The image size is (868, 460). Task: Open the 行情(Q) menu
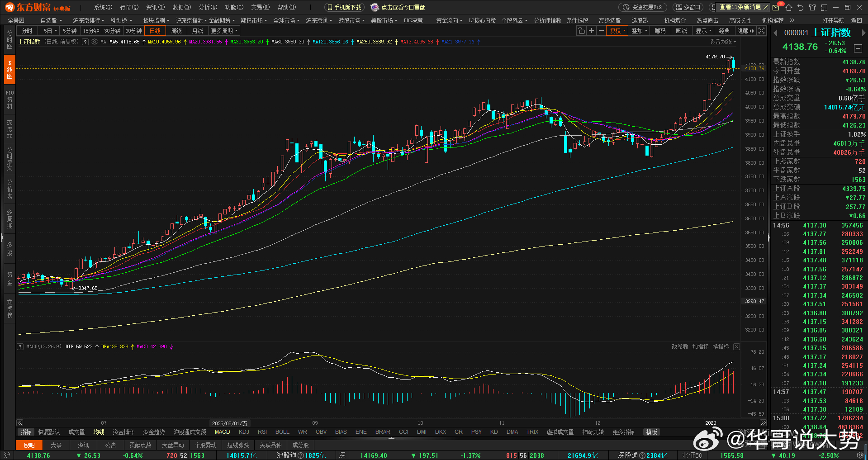pyautogui.click(x=129, y=7)
